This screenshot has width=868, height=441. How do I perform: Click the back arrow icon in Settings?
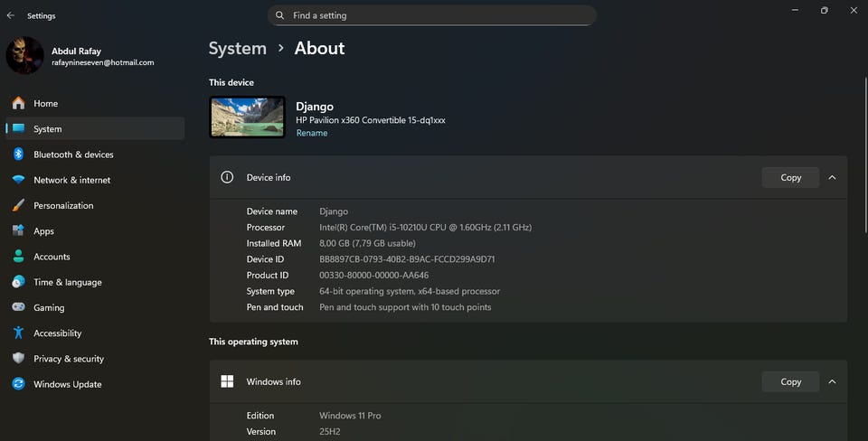coord(11,15)
